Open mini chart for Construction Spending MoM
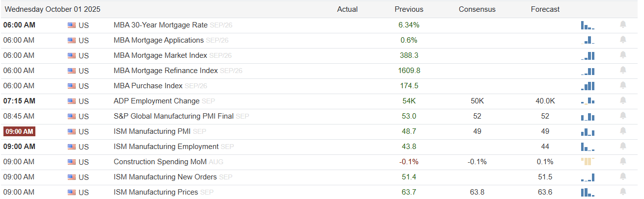Screen dimensions: 644x199 pyautogui.click(x=588, y=161)
